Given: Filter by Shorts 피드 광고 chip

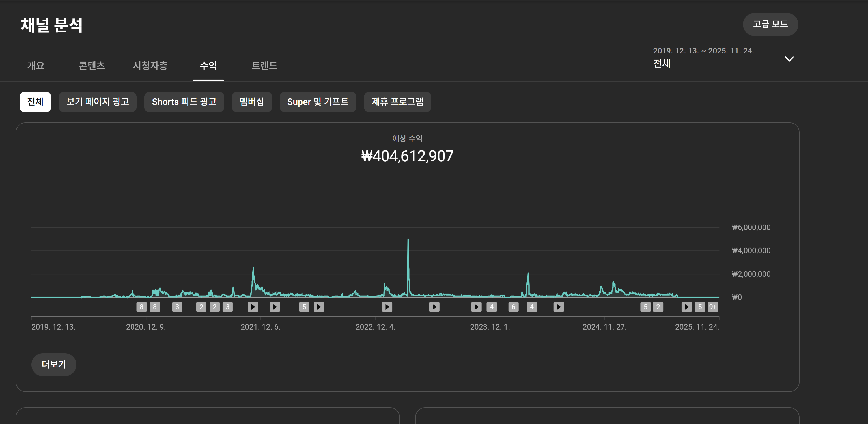Looking at the screenshot, I should [184, 102].
